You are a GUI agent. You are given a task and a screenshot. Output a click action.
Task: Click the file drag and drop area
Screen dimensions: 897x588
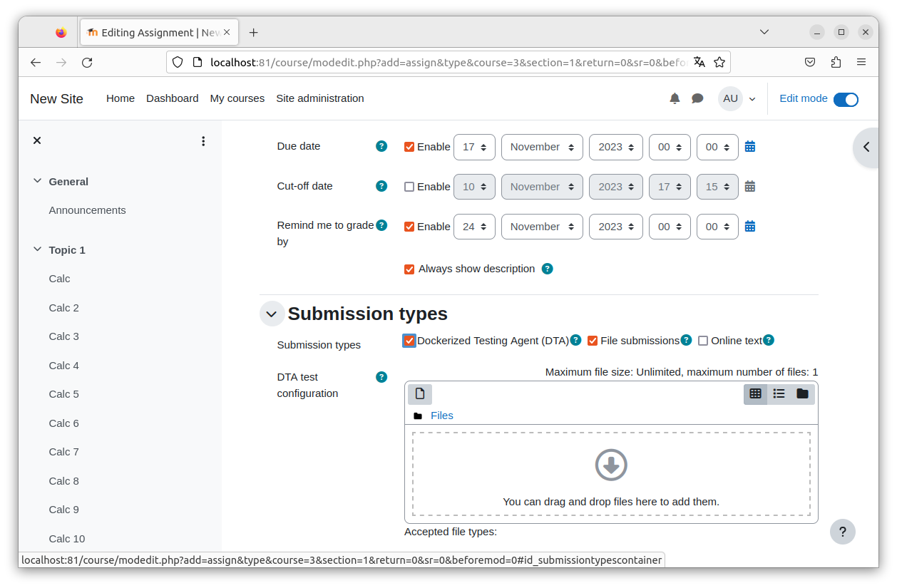611,474
